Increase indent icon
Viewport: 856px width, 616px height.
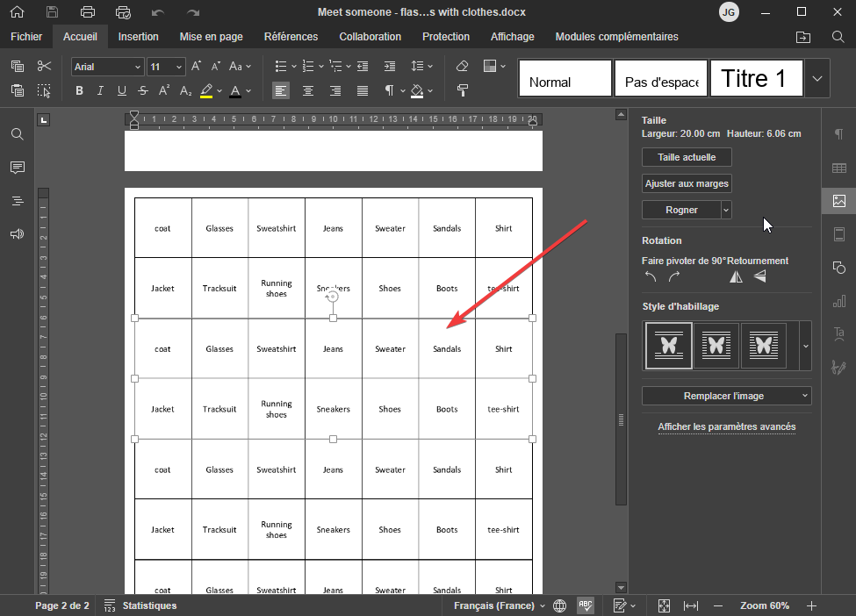(390, 66)
